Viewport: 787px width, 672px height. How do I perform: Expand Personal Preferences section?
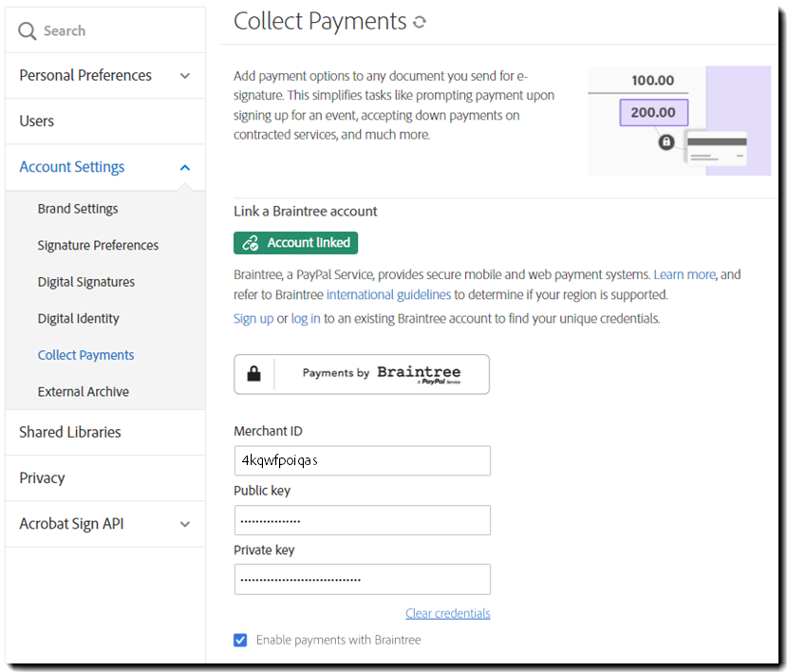[x=185, y=76]
